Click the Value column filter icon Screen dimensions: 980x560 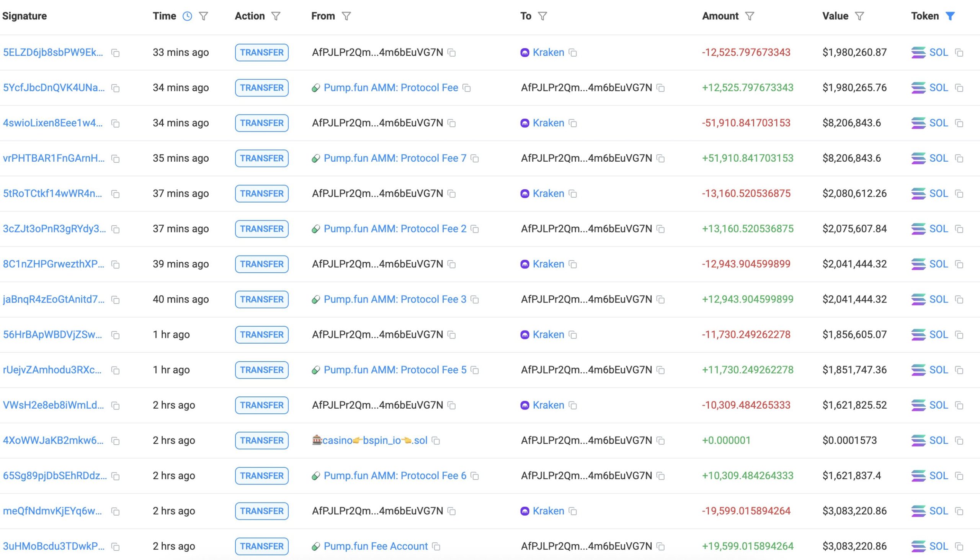coord(859,16)
